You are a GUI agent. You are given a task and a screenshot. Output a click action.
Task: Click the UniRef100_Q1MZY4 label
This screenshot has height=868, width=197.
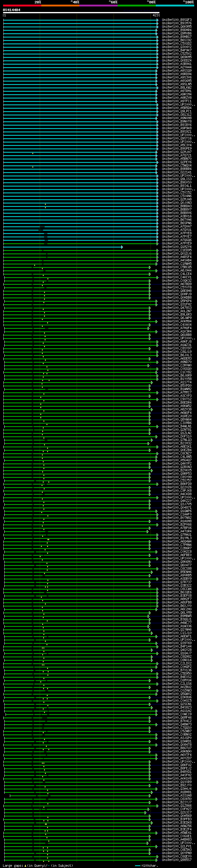tap(177, 247)
